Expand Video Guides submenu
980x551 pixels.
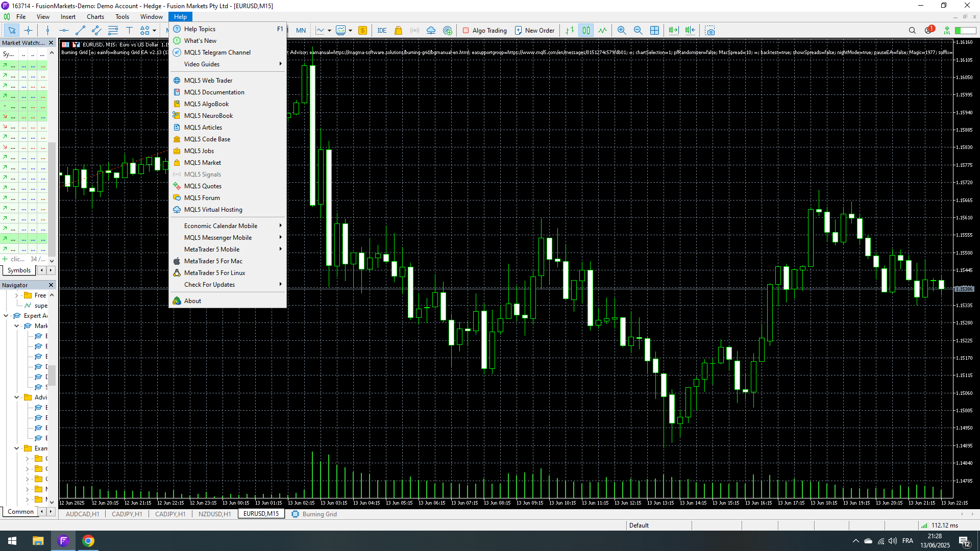pos(228,64)
